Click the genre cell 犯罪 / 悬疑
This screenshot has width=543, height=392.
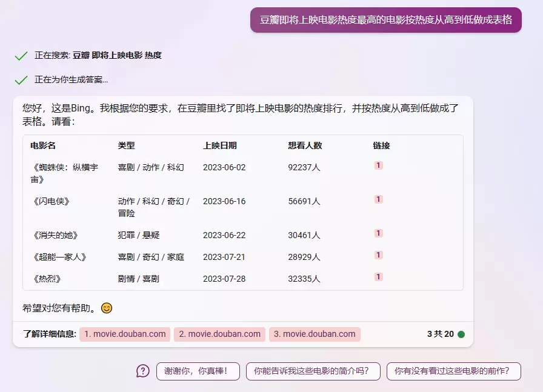tap(139, 235)
